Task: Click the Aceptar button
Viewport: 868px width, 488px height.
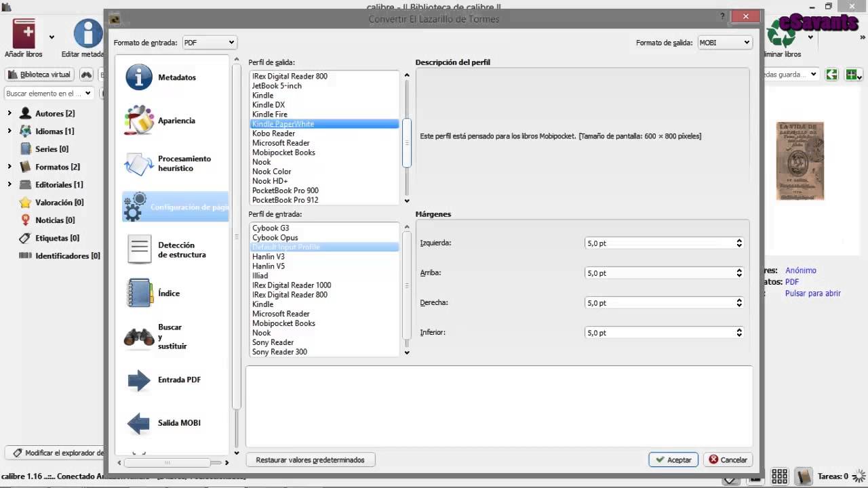Action: click(673, 460)
